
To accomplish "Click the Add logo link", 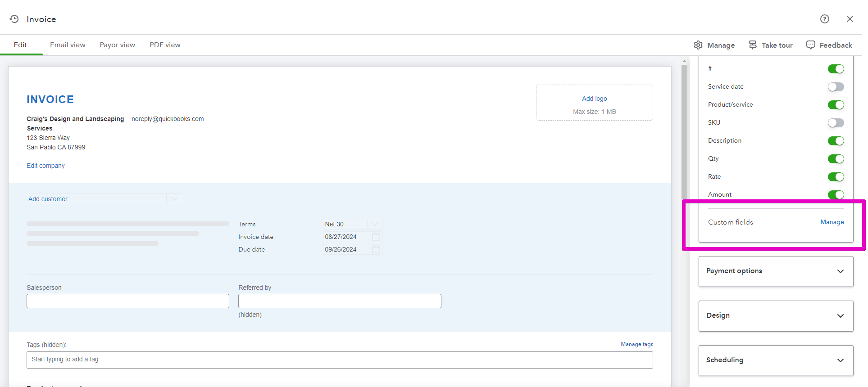I will [x=595, y=99].
